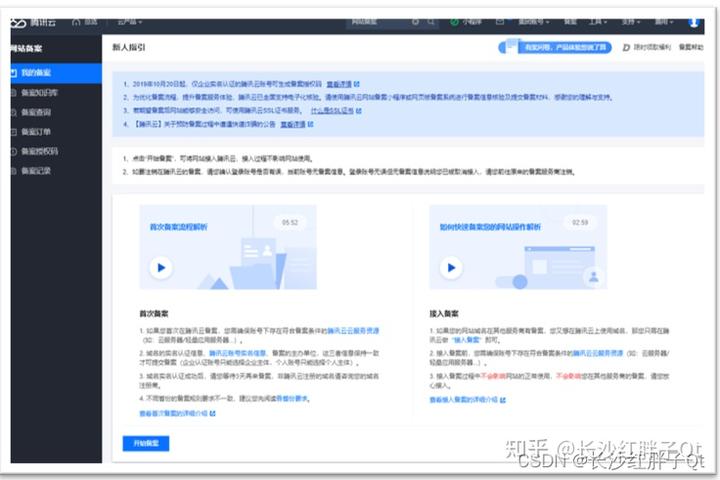Open 查看详情 link in notice item 4
Viewport: 720px width, 480px height.
[x=293, y=124]
